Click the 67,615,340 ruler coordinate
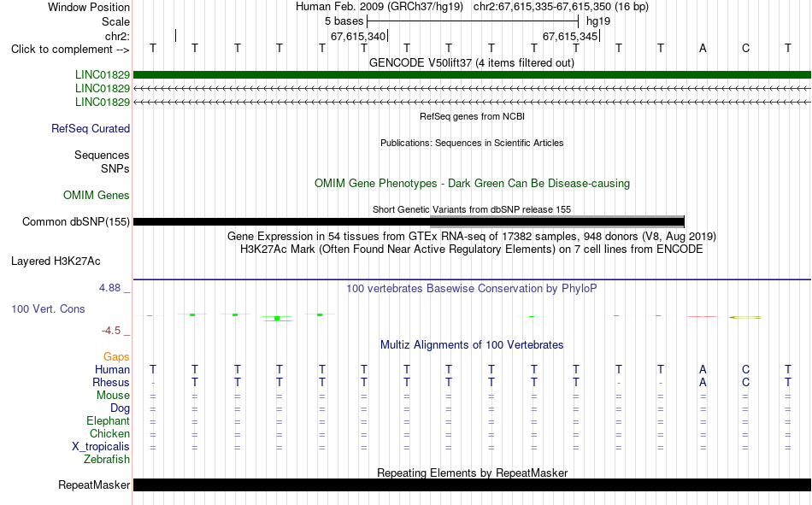The width and height of the screenshot is (812, 505). click(358, 36)
